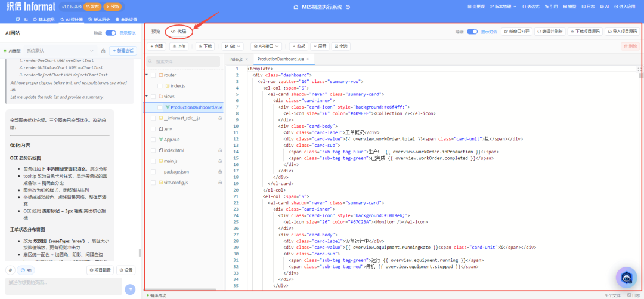Open the Git dropdown
This screenshot has width=644, height=299.
233,47
